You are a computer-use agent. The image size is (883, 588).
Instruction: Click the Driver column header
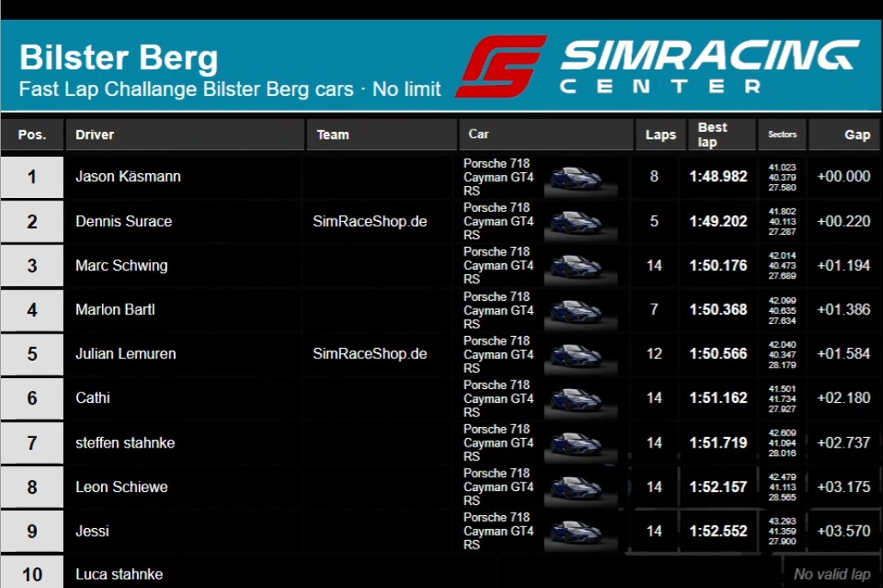(x=185, y=135)
